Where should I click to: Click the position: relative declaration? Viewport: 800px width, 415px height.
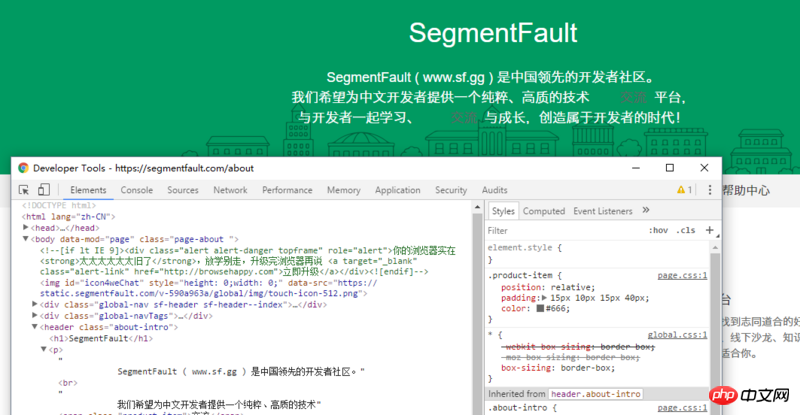pos(547,287)
